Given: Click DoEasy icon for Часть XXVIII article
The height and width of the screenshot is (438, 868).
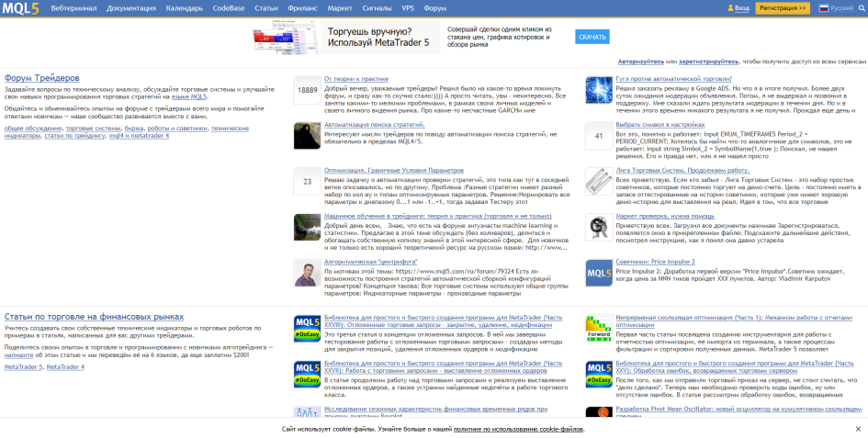Looking at the screenshot, I should [307, 329].
